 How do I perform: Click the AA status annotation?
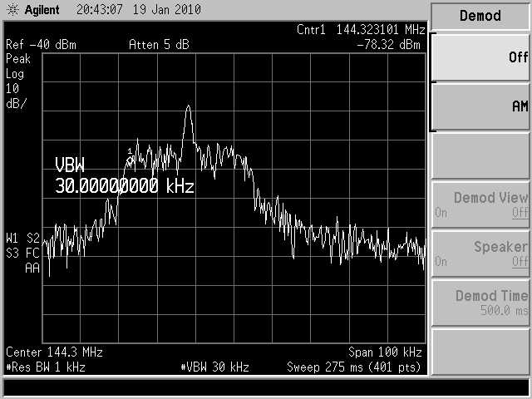tap(32, 268)
